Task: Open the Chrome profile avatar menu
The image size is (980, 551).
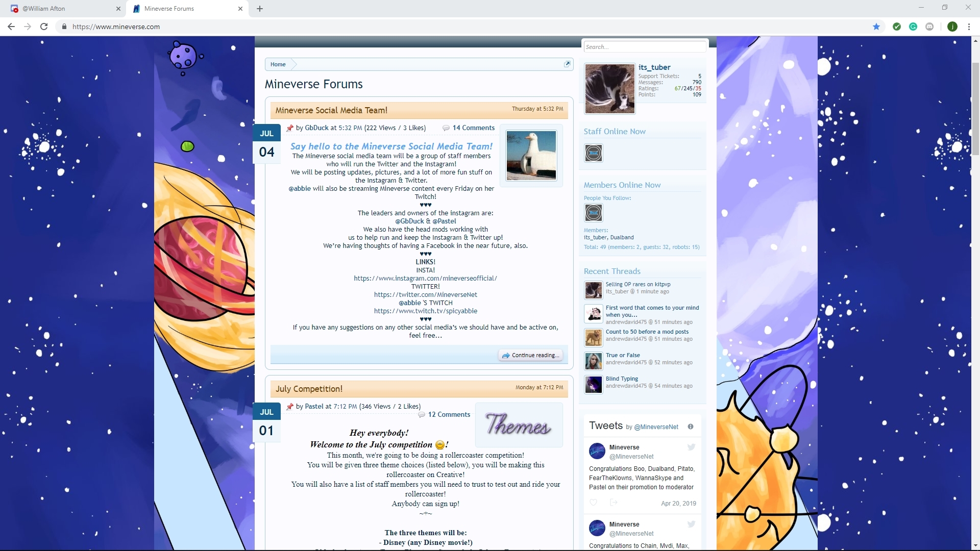Action: click(952, 27)
